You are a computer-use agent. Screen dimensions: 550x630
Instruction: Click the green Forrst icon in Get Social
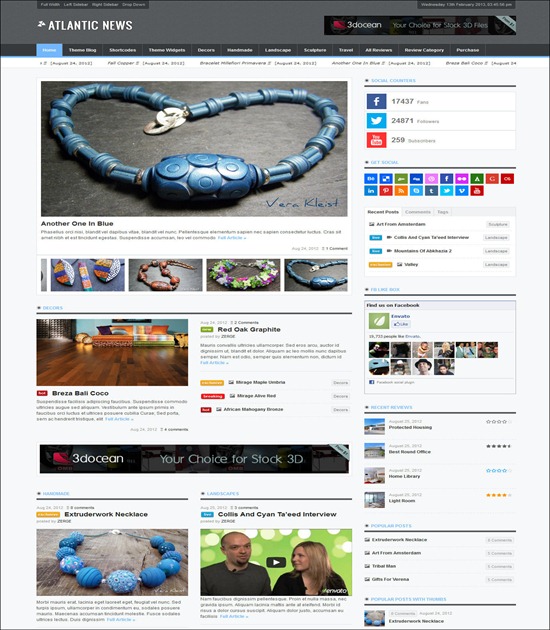coord(477,178)
